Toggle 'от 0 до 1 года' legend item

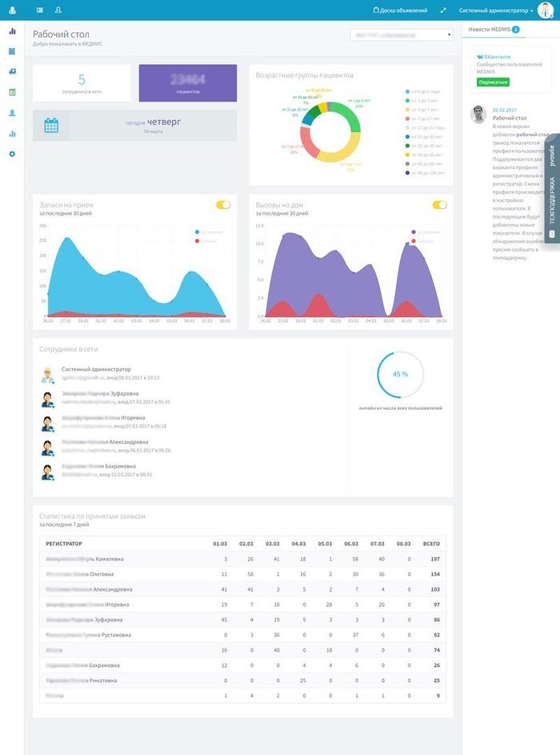(422, 91)
